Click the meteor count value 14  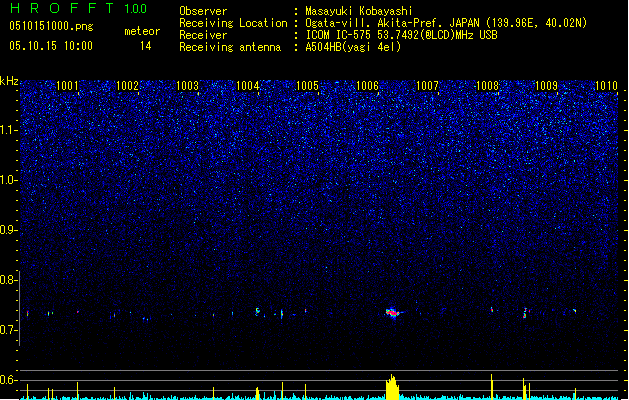tap(146, 46)
